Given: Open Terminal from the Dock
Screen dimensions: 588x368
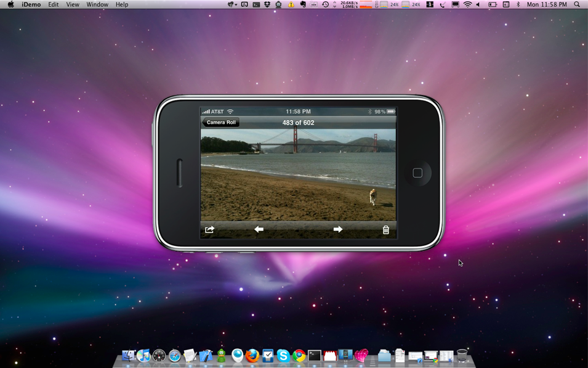Looking at the screenshot, I should pyautogui.click(x=314, y=355).
